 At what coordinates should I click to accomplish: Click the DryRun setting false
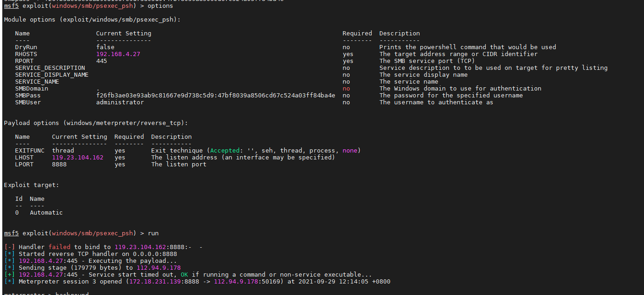[x=105, y=47]
